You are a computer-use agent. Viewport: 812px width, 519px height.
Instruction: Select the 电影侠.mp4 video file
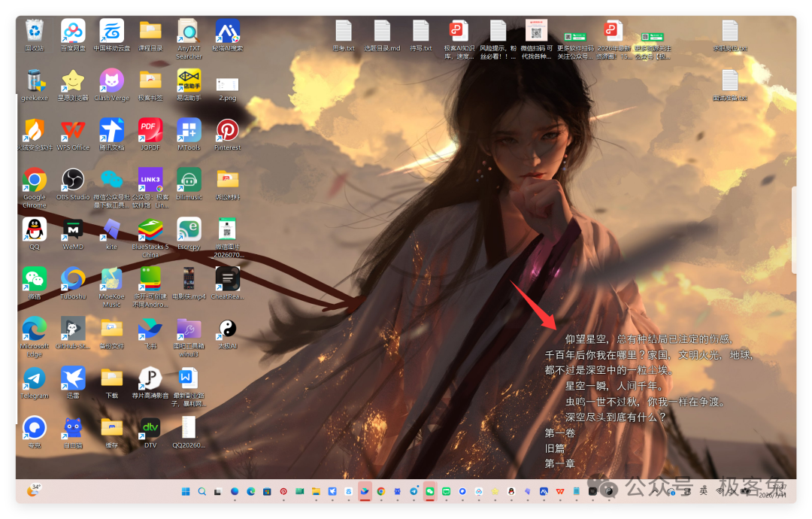[189, 284]
